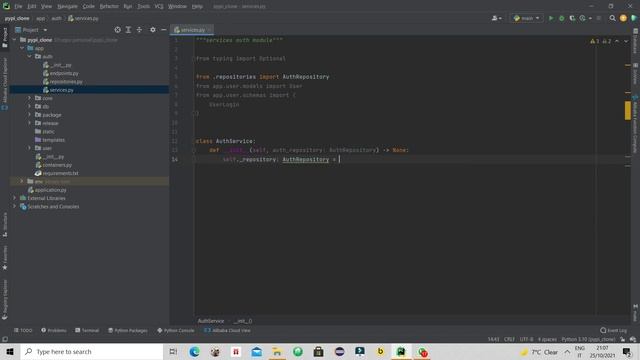Viewport: 640px width, 360px height.
Task: Run with coverage icon in toolbar
Action: (572, 18)
